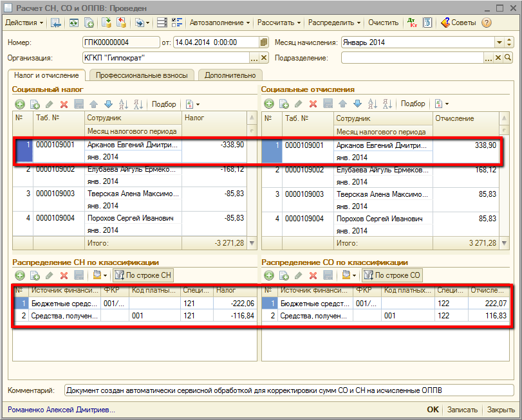This screenshot has width=522, height=420.
Task: Select employee Тверская Алена in Социальный налог table
Action: (x=131, y=194)
